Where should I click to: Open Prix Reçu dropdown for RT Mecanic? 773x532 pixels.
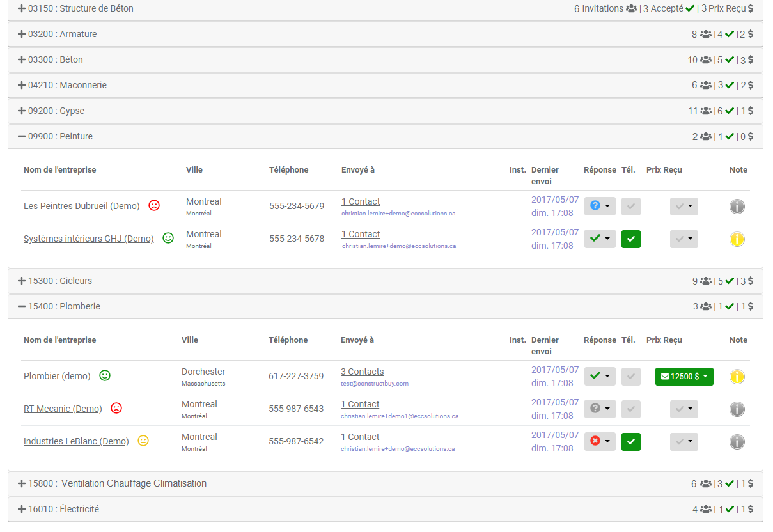point(684,409)
